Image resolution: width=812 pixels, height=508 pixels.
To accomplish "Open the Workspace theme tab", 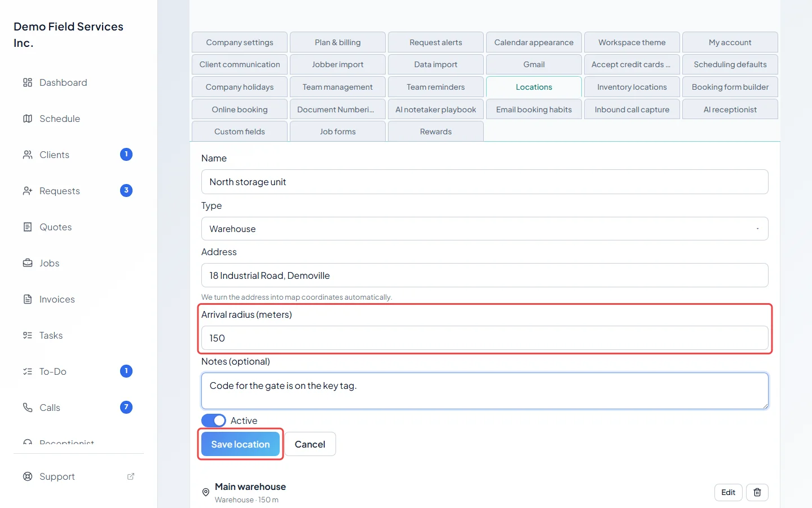I will coord(632,42).
